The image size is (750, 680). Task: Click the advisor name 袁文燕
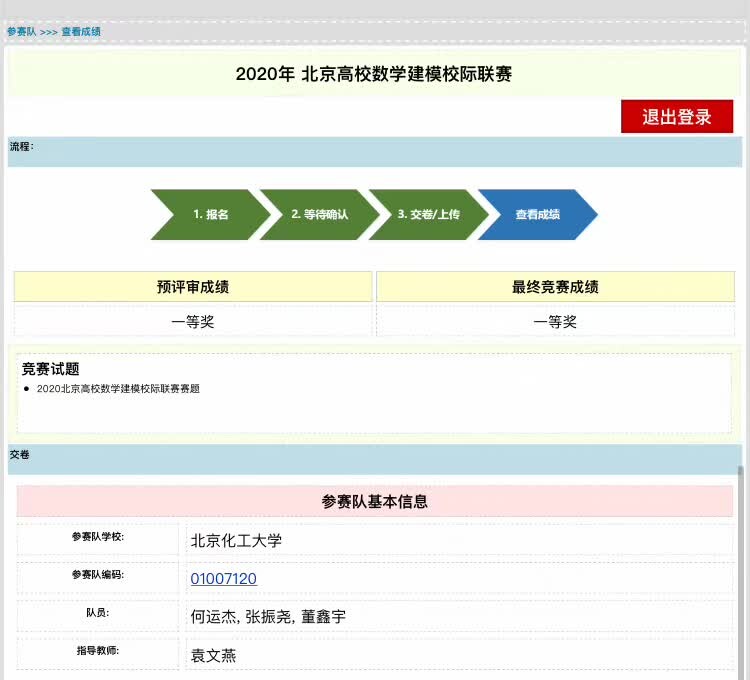213,655
